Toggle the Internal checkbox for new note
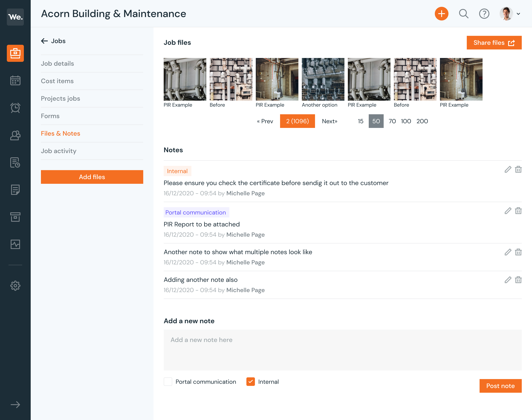 coord(250,382)
